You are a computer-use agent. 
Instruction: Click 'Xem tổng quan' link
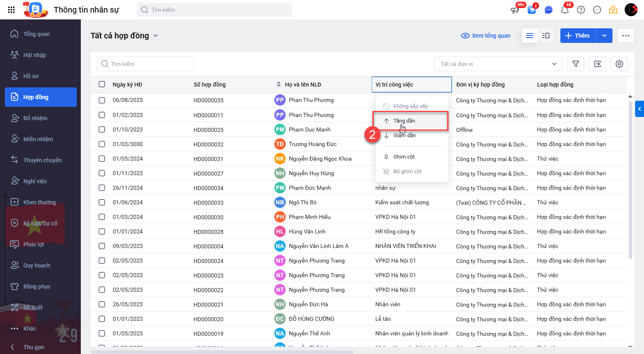(x=486, y=36)
